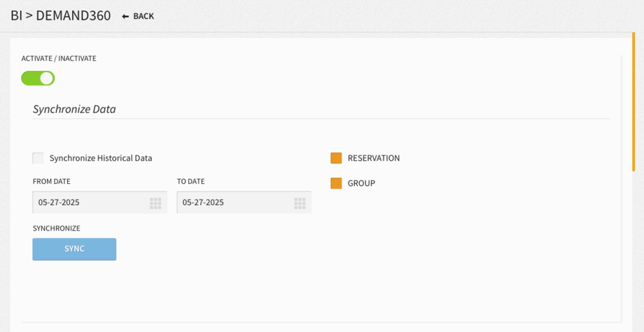Toggle the Activate / Inactivate switch
This screenshot has height=332, width=644.
38,78
